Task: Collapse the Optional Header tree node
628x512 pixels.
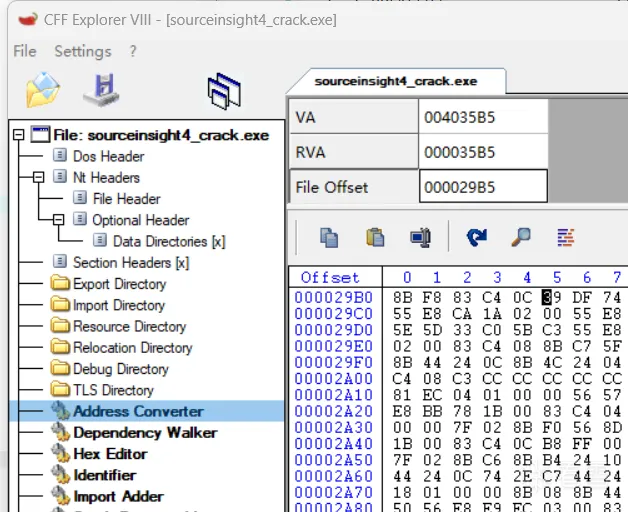Action: [x=58, y=219]
